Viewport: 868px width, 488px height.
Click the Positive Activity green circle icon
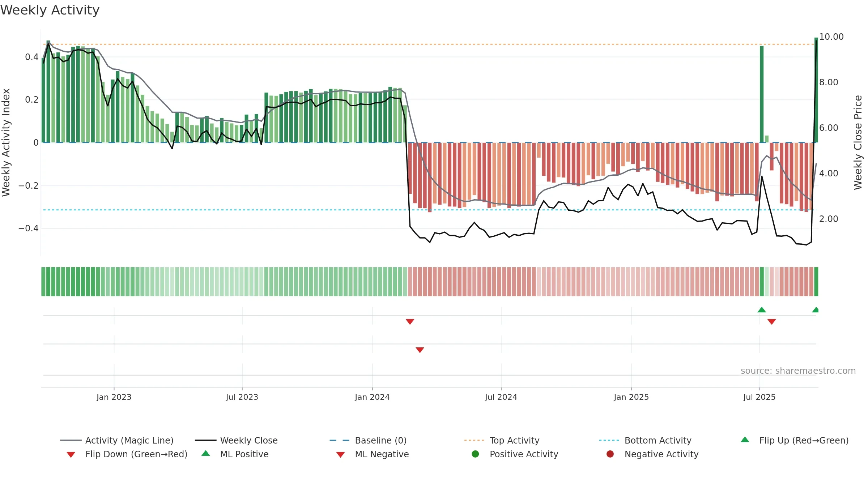point(475,454)
